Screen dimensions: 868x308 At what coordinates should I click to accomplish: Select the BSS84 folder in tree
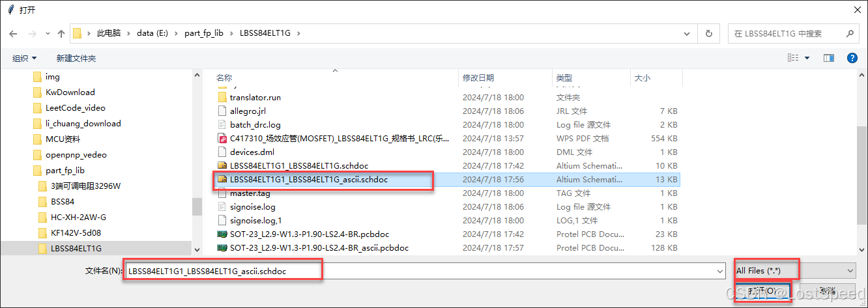pos(63,201)
